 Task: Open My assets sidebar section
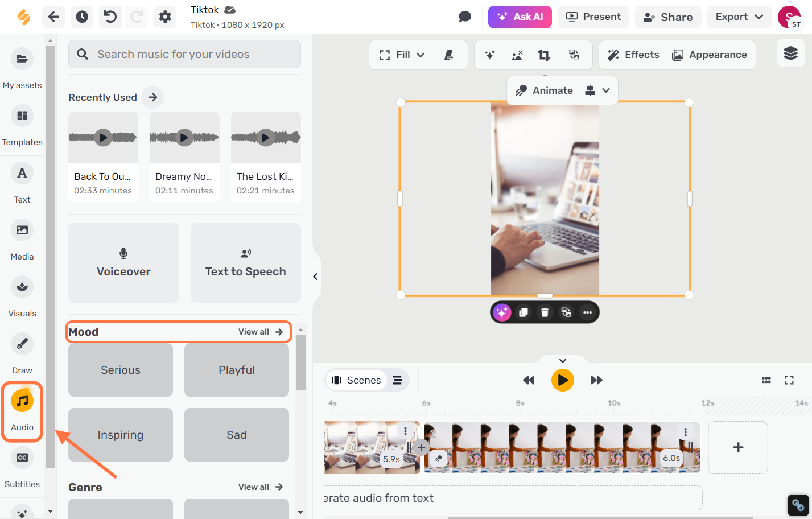[22, 69]
